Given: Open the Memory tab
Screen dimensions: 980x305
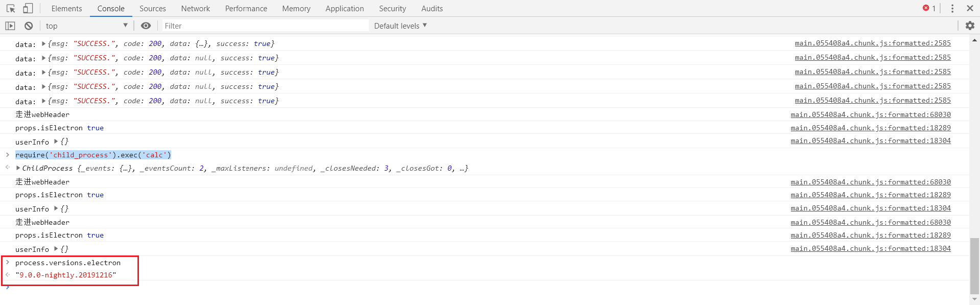Looking at the screenshot, I should [x=296, y=8].
